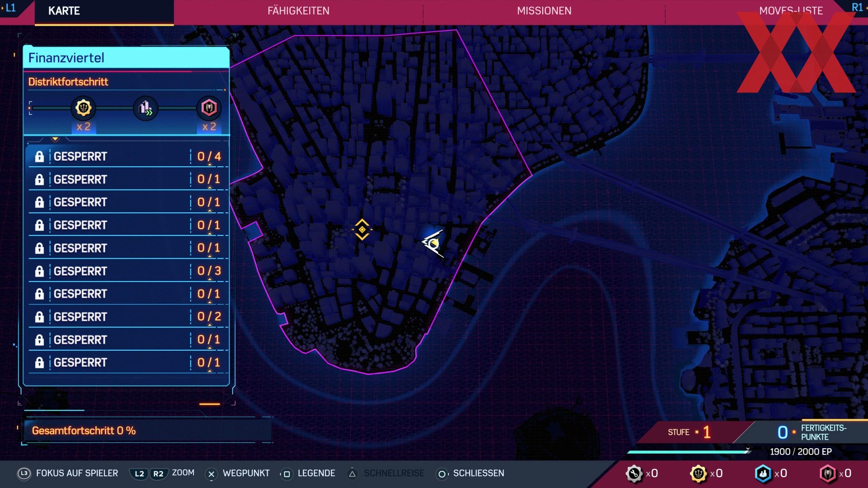
Task: Click the lock icon in the 0 / 2 row
Action: 39,317
